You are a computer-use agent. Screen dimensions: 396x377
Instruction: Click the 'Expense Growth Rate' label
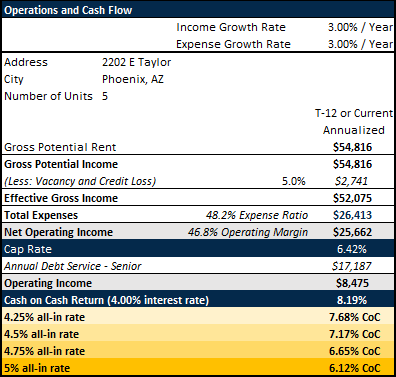pyautogui.click(x=233, y=44)
